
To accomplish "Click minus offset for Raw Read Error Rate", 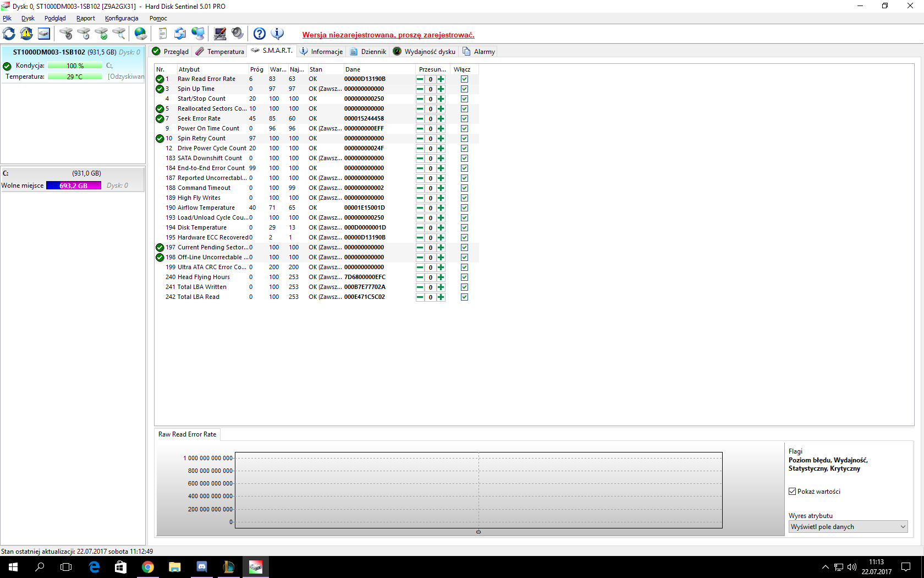I will 420,79.
